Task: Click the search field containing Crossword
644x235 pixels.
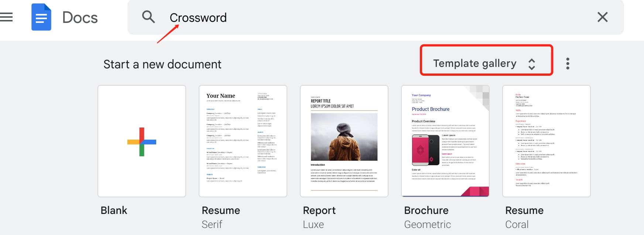Action: (376, 17)
